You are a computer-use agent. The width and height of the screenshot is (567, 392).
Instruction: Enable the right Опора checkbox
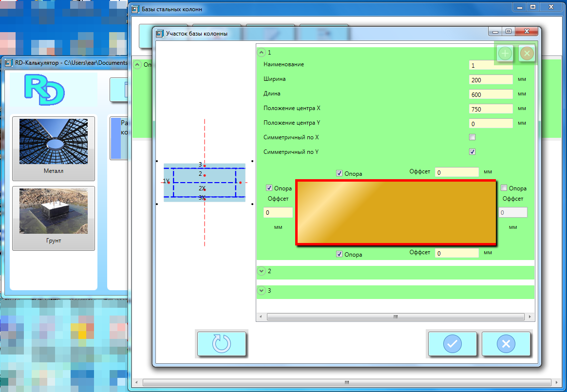(504, 187)
